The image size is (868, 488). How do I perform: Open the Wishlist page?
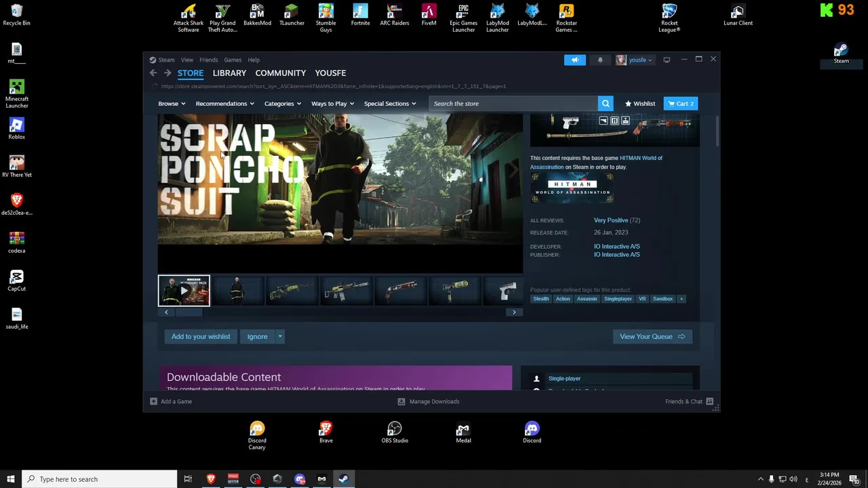click(x=640, y=104)
